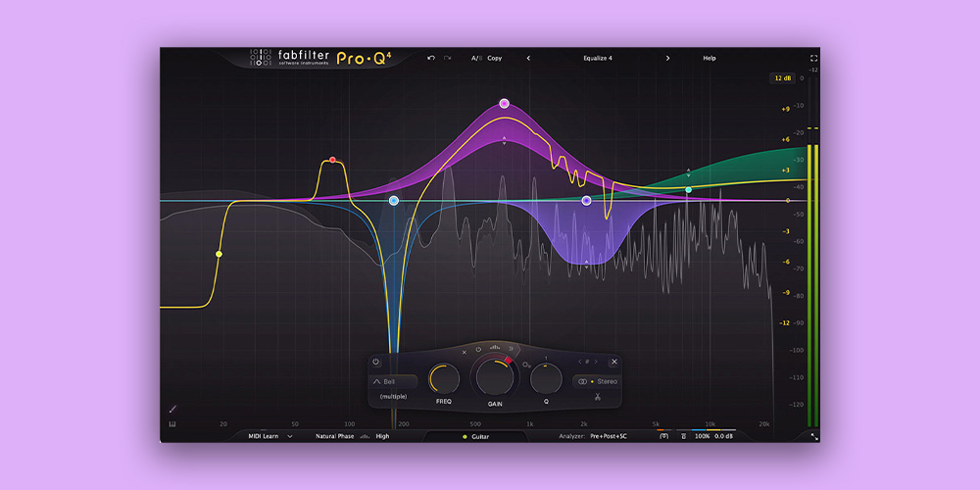Image resolution: width=980 pixels, height=490 pixels.
Task: Enter full screen mode via top-right icon
Action: pos(813,59)
